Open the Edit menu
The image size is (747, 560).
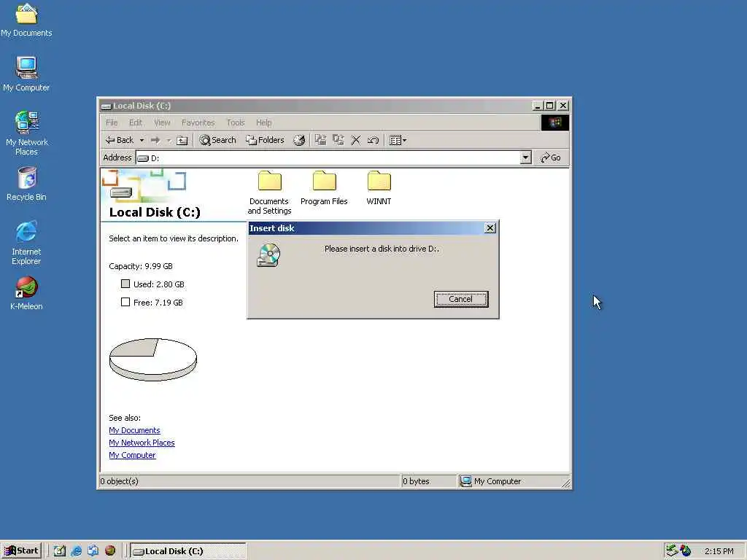point(136,122)
